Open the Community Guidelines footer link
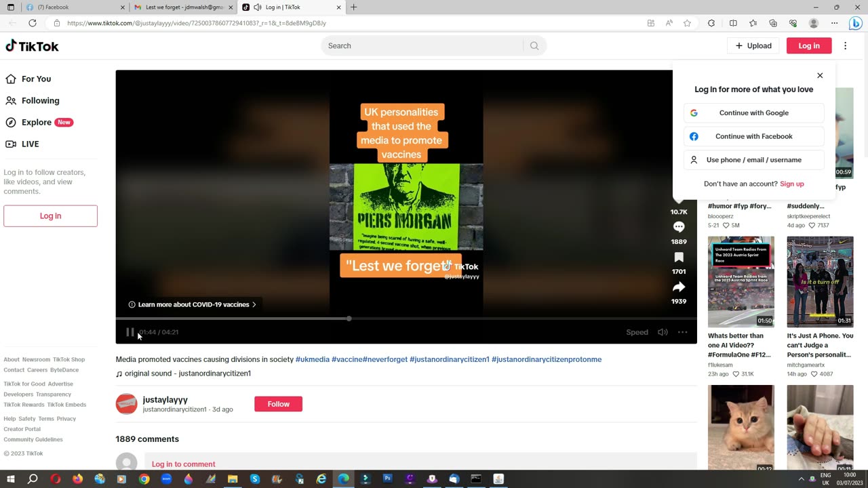868x488 pixels. click(x=33, y=439)
